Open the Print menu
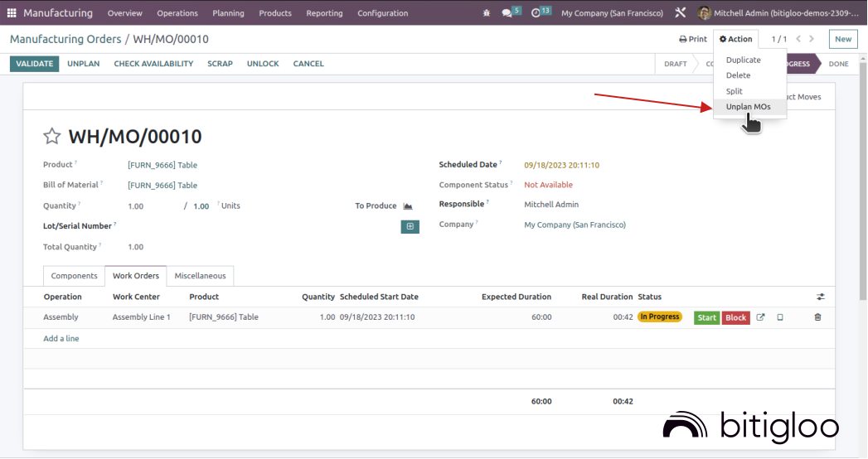Screen dimensions: 868x459 point(693,39)
